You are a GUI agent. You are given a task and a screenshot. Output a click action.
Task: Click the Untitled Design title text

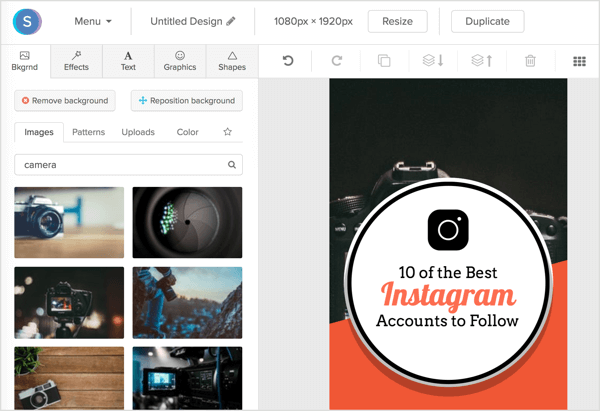(186, 21)
